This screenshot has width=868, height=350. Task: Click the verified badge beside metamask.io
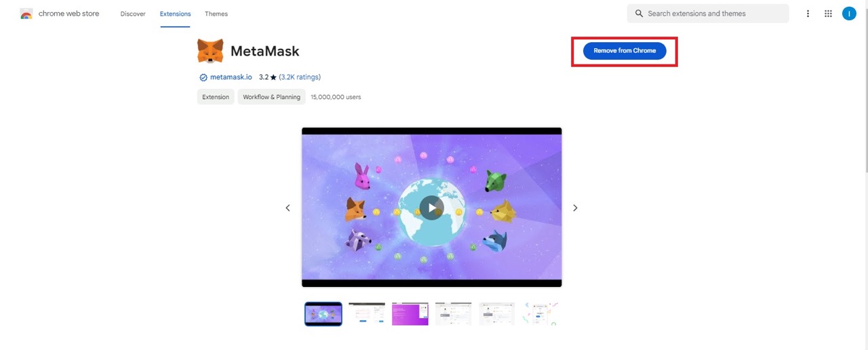point(203,77)
